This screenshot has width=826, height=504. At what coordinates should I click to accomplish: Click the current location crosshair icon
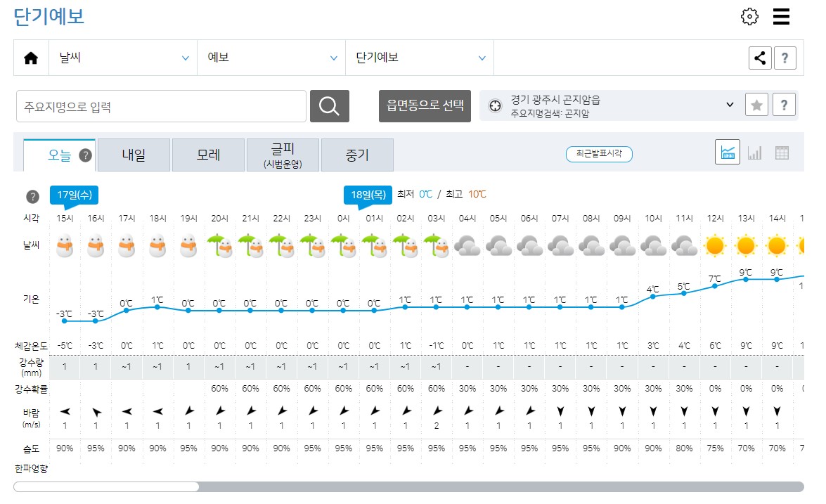point(495,106)
